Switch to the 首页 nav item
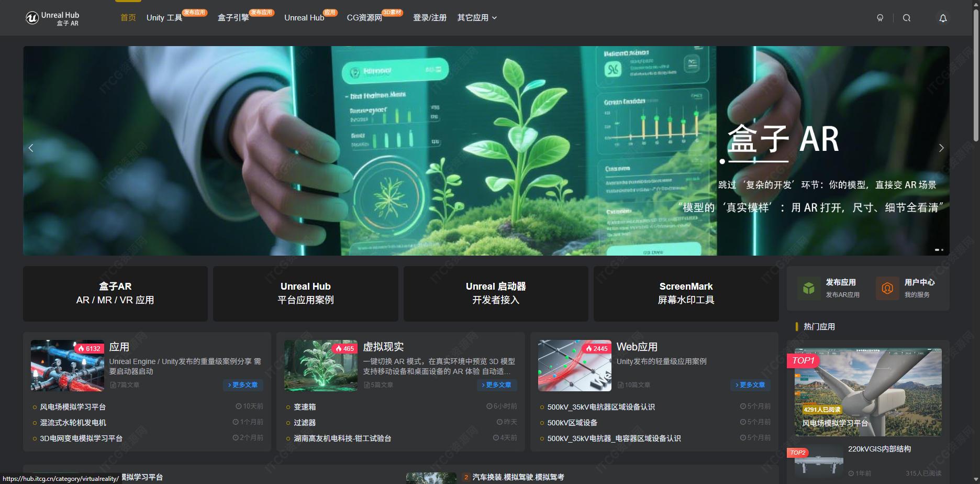980x484 pixels. point(128,17)
